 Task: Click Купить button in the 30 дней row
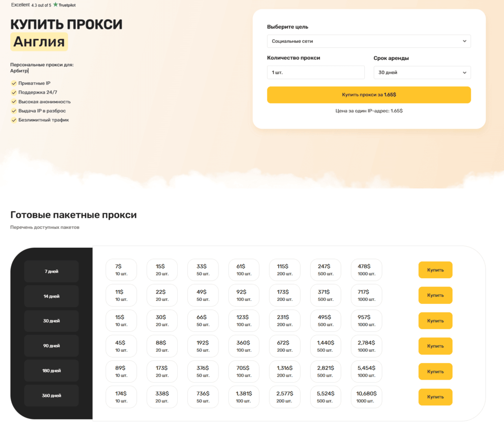435,321
